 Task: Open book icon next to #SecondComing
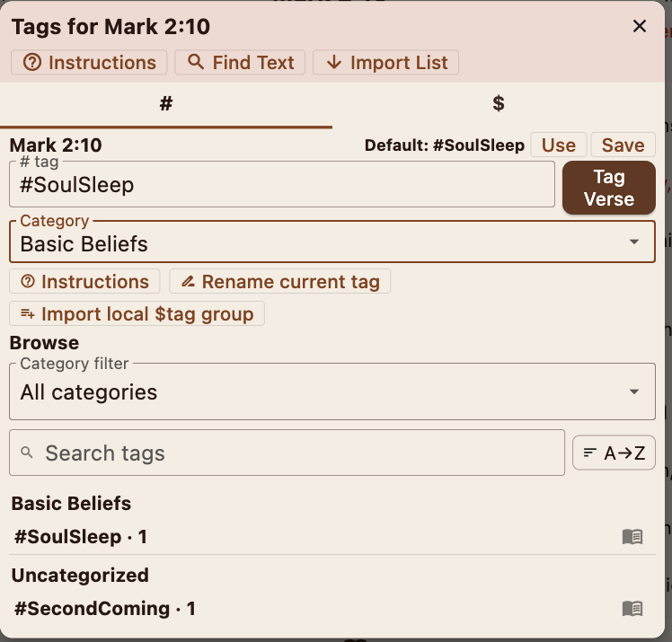(632, 609)
